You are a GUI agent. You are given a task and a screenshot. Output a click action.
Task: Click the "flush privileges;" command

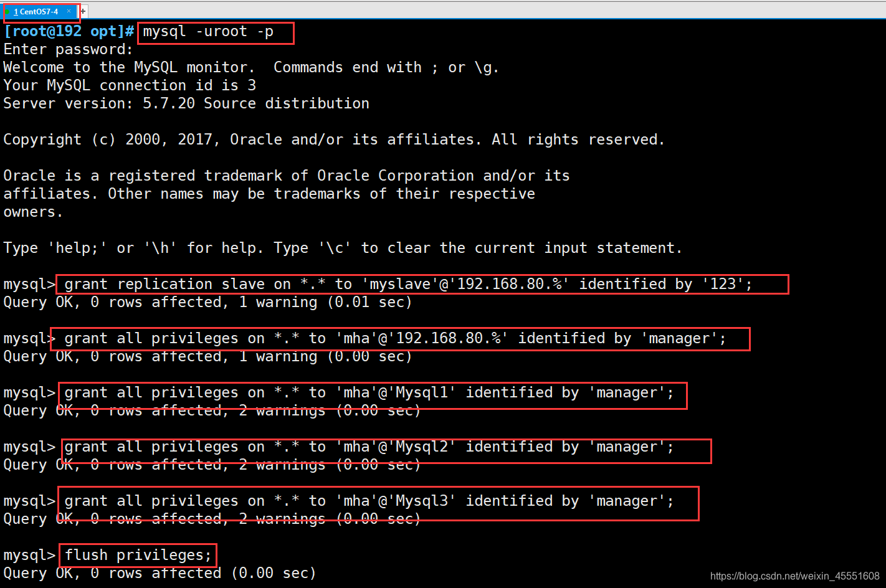click(x=138, y=555)
